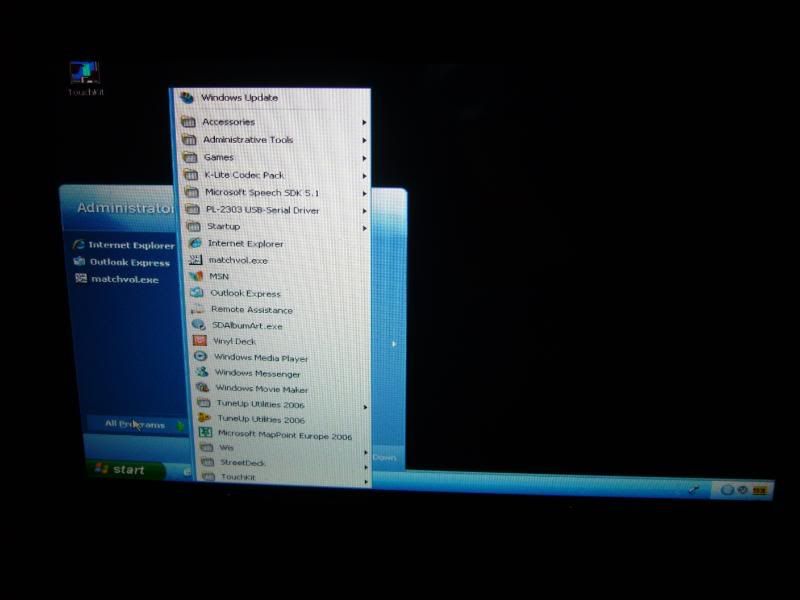Viewport: 800px width, 600px height.
Task: Click the All Programs button
Action: [137, 424]
